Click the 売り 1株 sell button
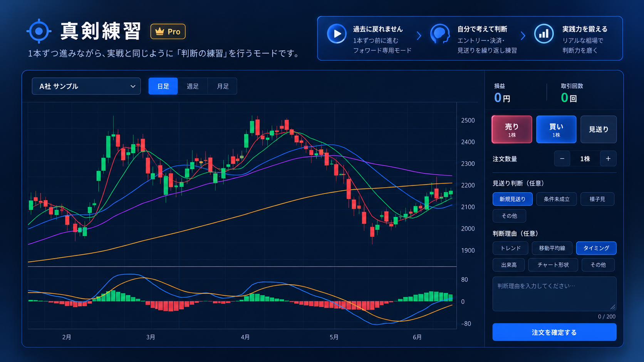The width and height of the screenshot is (644, 362). click(512, 130)
